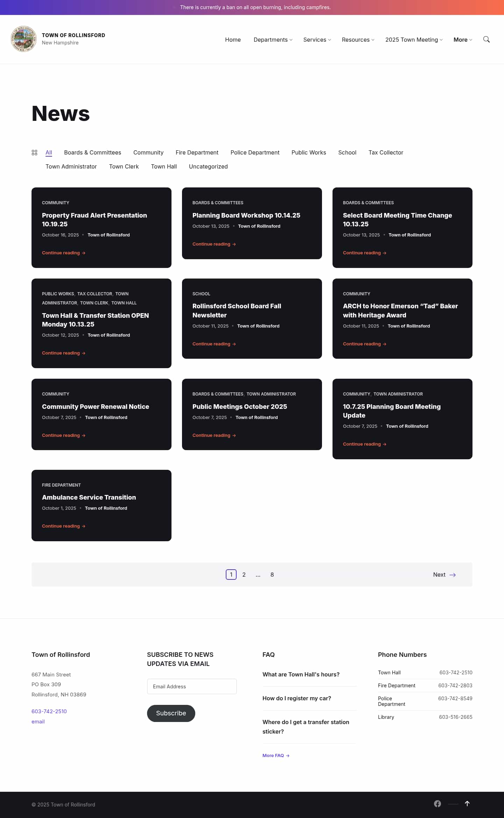Open FAQ 'What are Town Hall's hours?'
This screenshot has height=818, width=504.
(x=301, y=674)
